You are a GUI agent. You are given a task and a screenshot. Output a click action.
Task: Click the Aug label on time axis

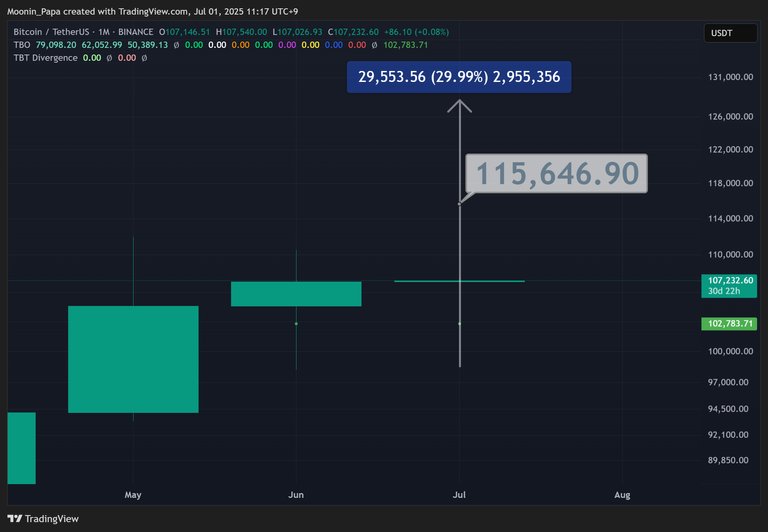coord(622,495)
